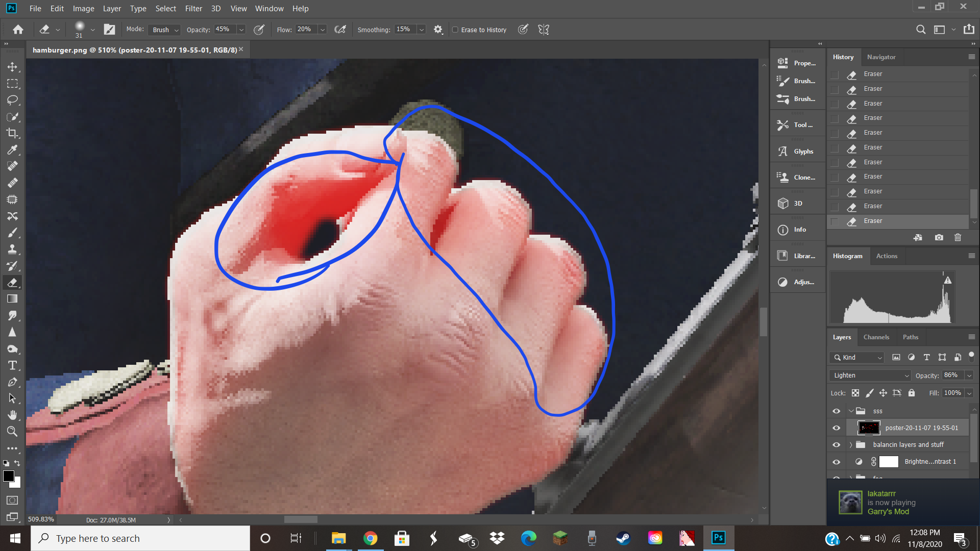Hide the poster-20-11-07 19-55-01 layer
The width and height of the screenshot is (980, 551).
point(836,428)
